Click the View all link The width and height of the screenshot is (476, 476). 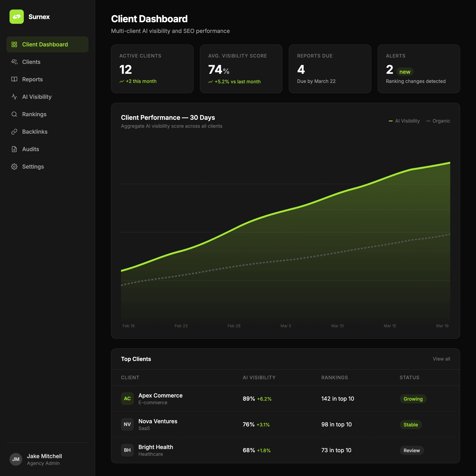[x=441, y=359]
